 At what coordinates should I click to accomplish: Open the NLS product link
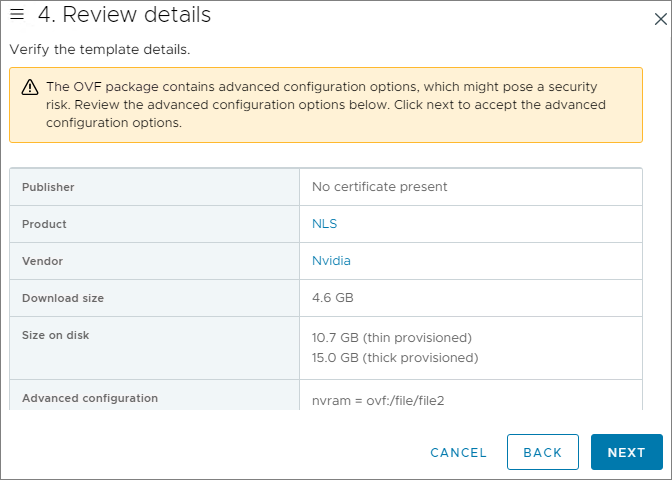coord(324,224)
